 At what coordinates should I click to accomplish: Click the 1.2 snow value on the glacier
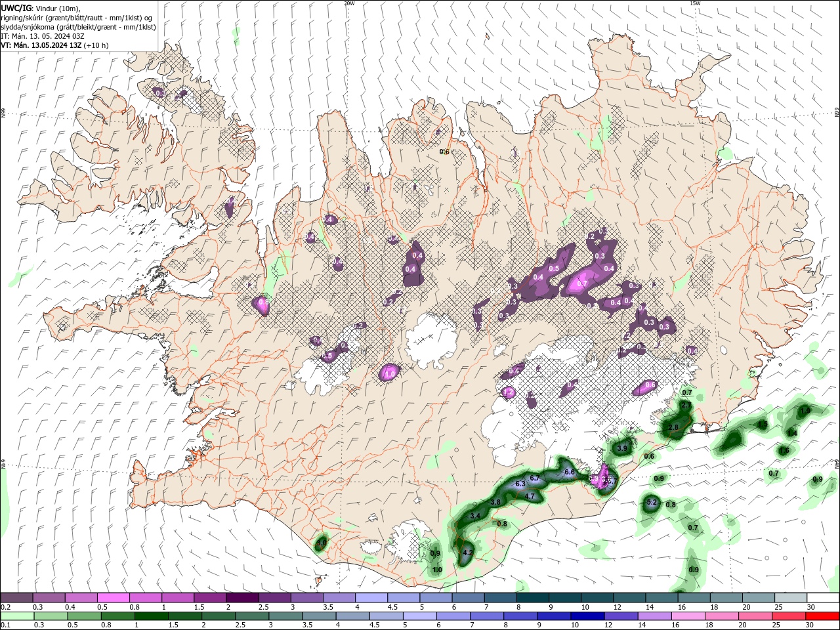coord(507,392)
